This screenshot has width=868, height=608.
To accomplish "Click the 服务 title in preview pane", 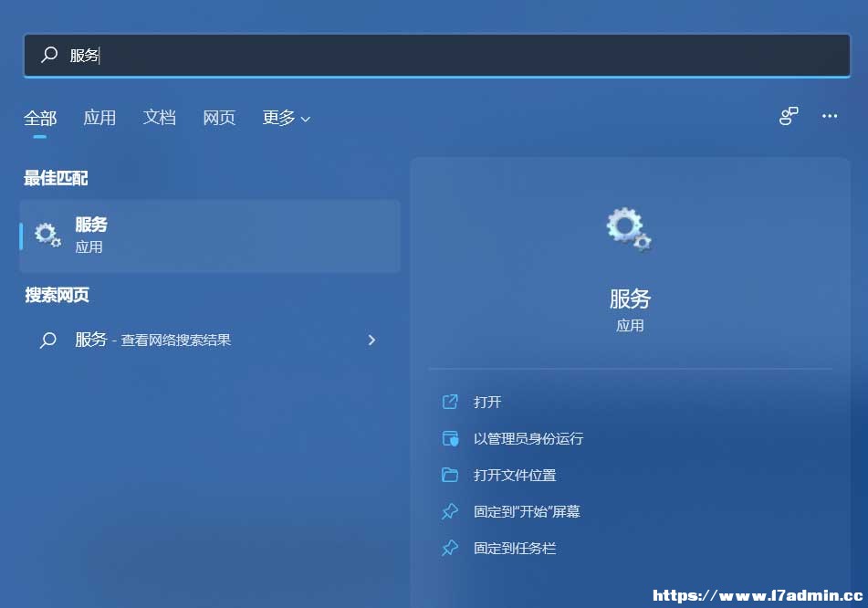I will click(630, 299).
